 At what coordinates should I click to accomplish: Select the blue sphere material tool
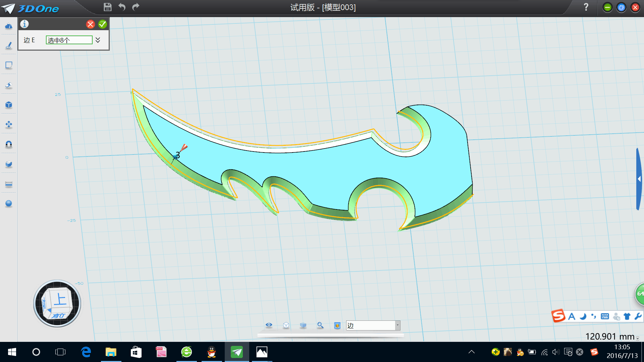tap(9, 203)
